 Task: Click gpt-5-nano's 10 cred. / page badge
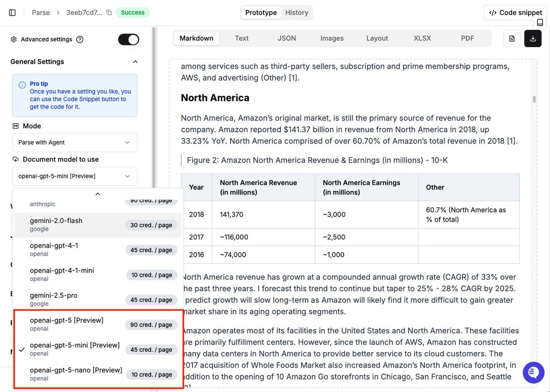[x=152, y=375]
